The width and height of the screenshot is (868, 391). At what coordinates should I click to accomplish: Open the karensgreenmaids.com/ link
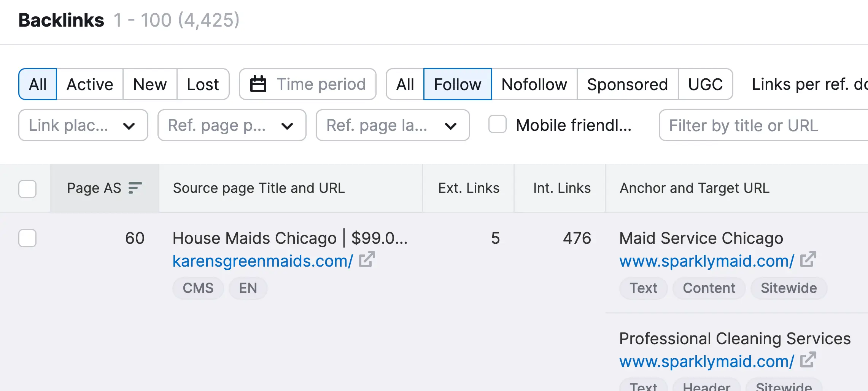point(262,261)
